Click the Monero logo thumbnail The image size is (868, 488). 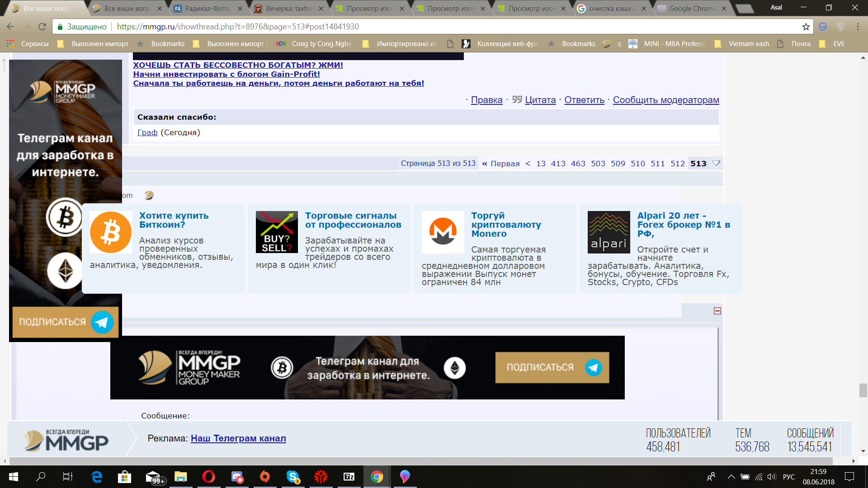[x=443, y=232]
